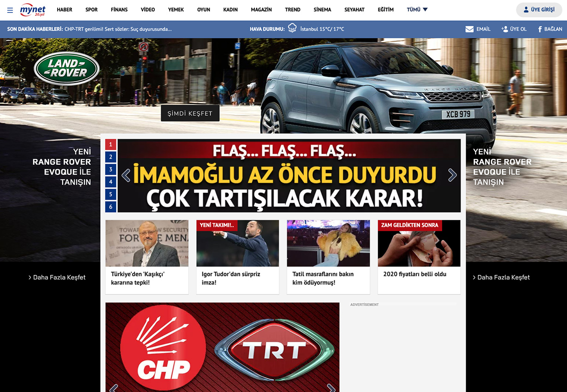Go to previous headline slider arrow
Screen dimensions: 567x392
[x=126, y=175]
